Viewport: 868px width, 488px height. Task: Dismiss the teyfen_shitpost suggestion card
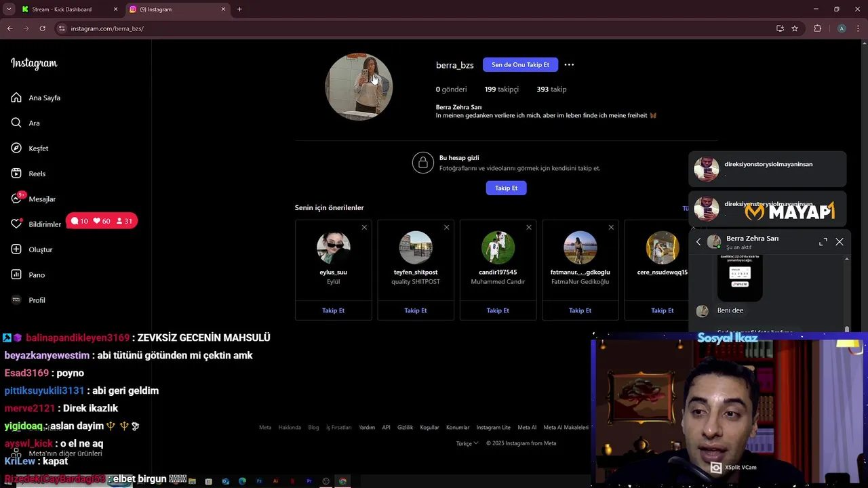(x=446, y=227)
